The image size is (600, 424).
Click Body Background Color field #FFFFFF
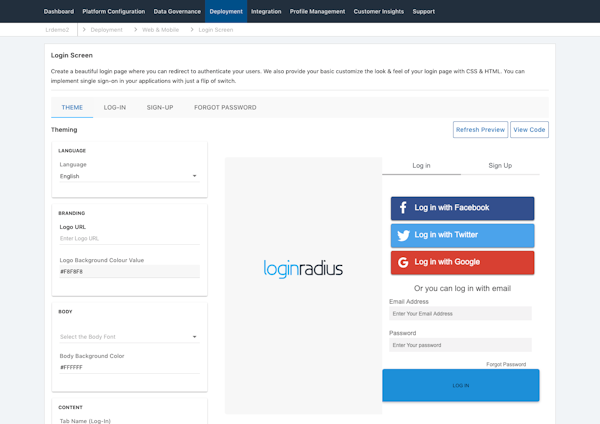[129, 367]
